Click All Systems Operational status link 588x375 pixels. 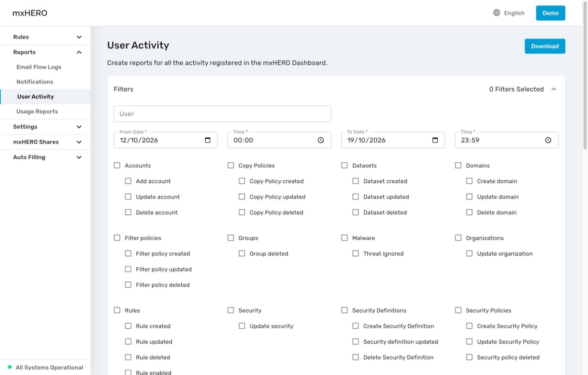[45, 367]
